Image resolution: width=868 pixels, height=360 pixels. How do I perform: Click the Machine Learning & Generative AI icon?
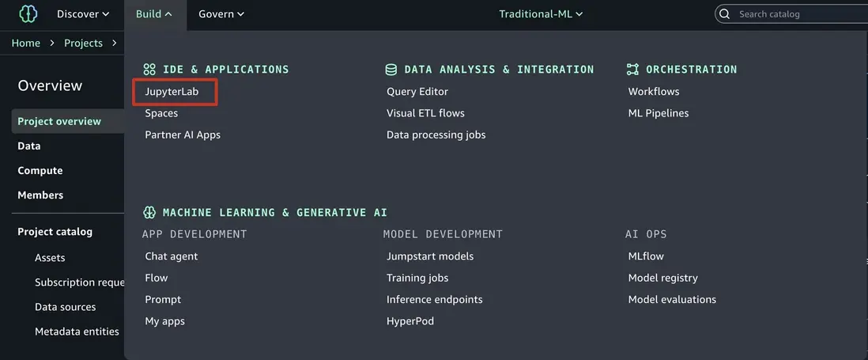149,213
